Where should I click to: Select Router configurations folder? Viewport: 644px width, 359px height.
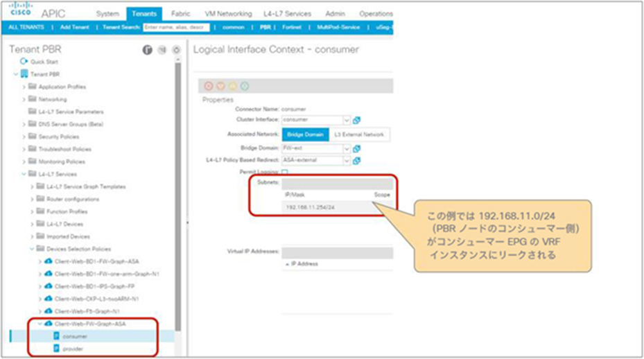click(x=72, y=199)
